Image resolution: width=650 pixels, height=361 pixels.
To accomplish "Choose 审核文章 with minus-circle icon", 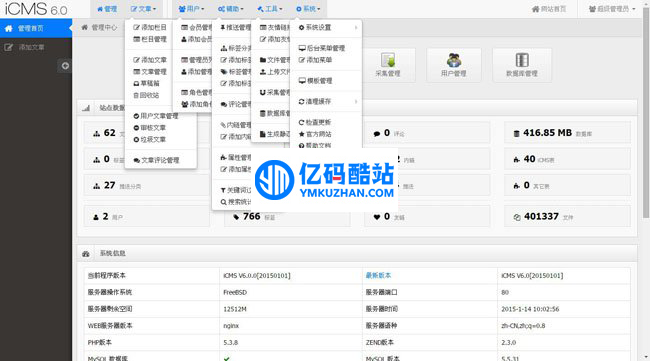I will pos(150,128).
